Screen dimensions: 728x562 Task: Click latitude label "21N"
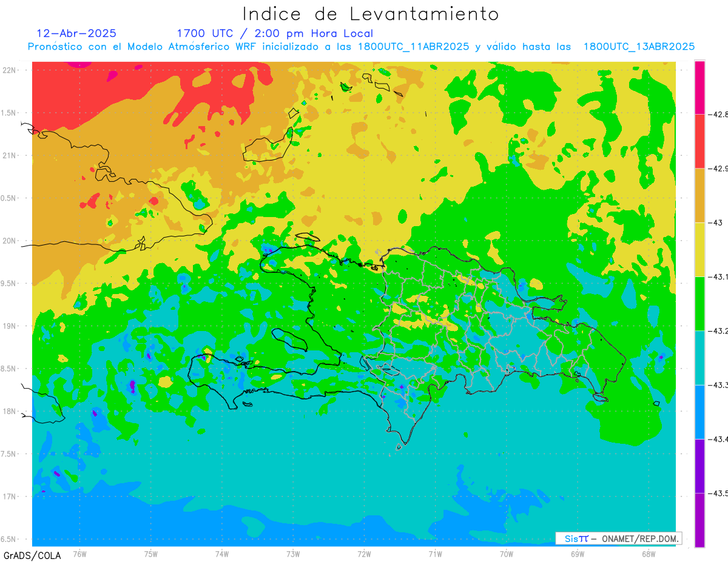10,155
